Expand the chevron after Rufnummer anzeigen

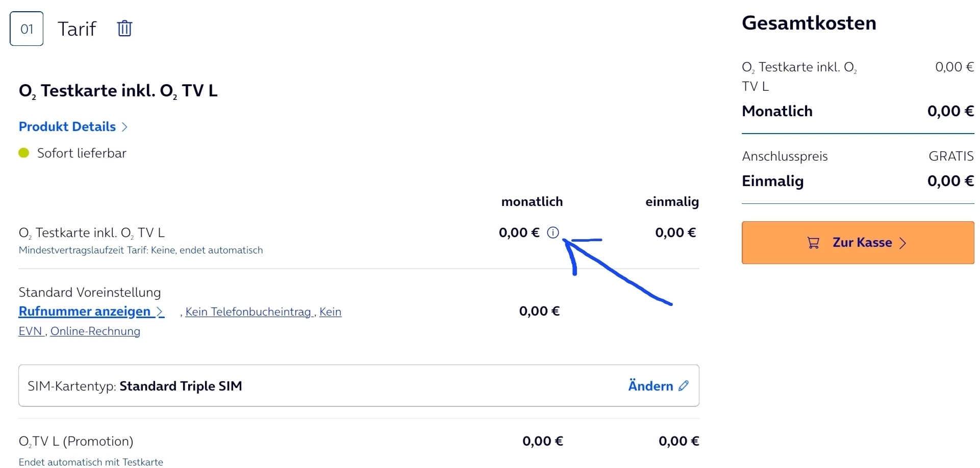point(160,311)
